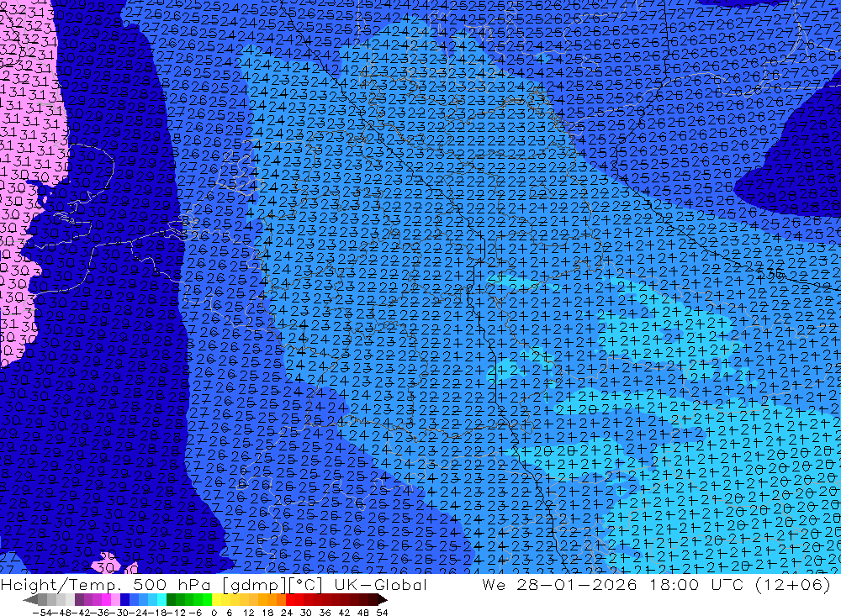The width and height of the screenshot is (841, 616).
Task: Click the light pink swatch in the legend
Action: coord(115,600)
